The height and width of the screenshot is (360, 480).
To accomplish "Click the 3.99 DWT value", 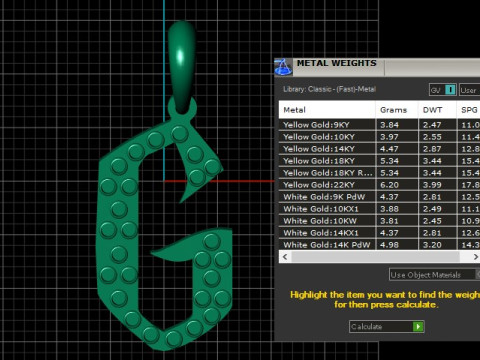I will click(x=432, y=185).
